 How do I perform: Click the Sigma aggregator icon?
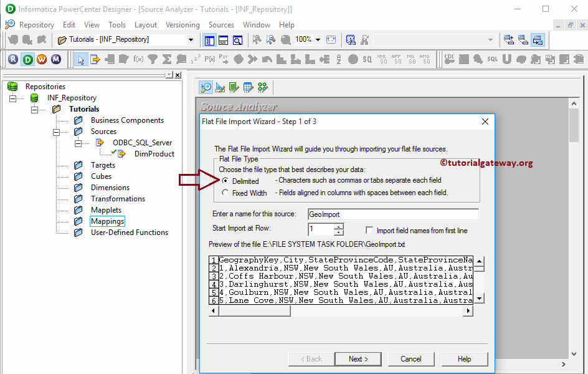point(167,59)
